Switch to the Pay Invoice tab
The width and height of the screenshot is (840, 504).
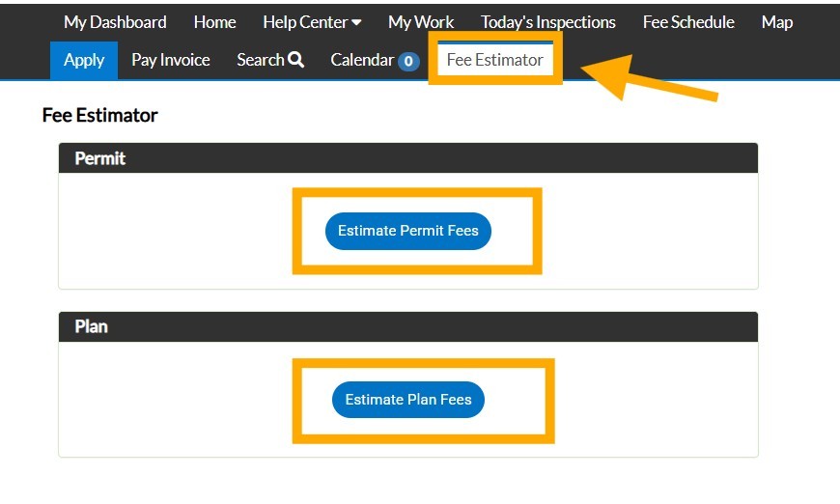click(171, 60)
